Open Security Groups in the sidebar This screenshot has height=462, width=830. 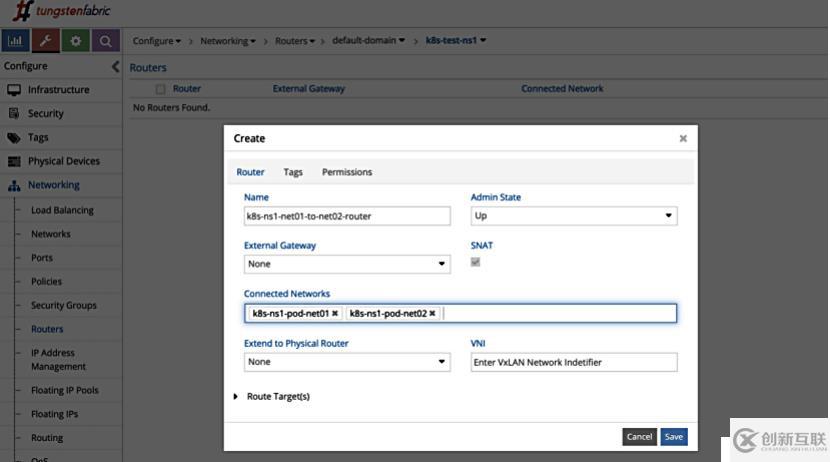click(63, 306)
